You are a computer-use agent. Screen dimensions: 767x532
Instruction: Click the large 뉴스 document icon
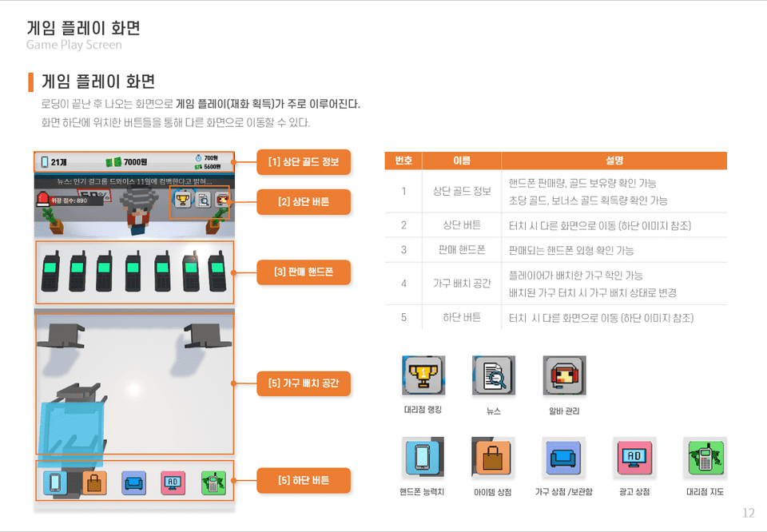click(x=494, y=375)
